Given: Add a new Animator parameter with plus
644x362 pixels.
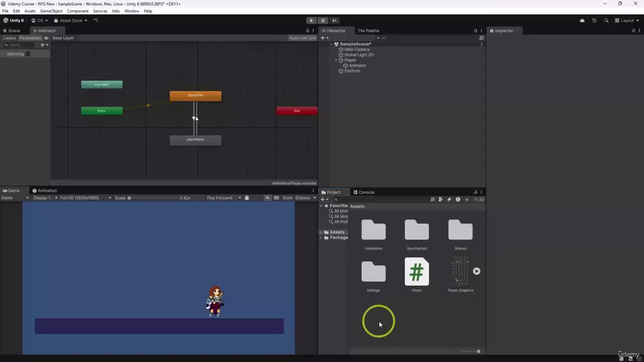Looking at the screenshot, I should pyautogui.click(x=44, y=45).
